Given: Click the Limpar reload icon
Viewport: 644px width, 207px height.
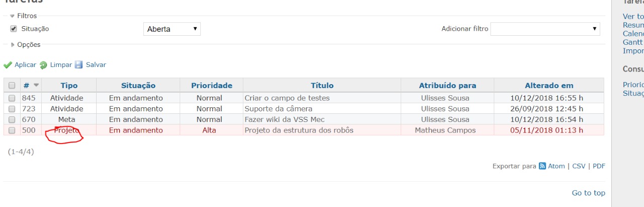Looking at the screenshot, I should [x=43, y=65].
